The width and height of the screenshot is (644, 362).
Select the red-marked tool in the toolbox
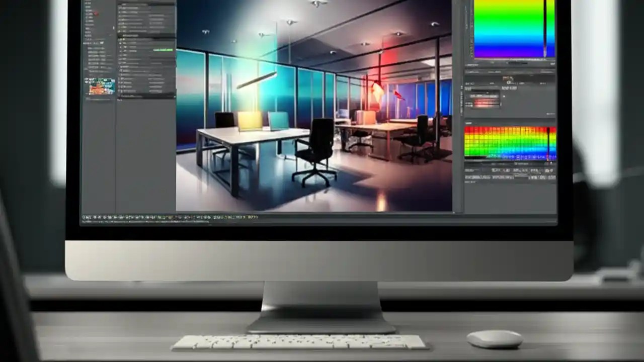pyautogui.click(x=96, y=14)
